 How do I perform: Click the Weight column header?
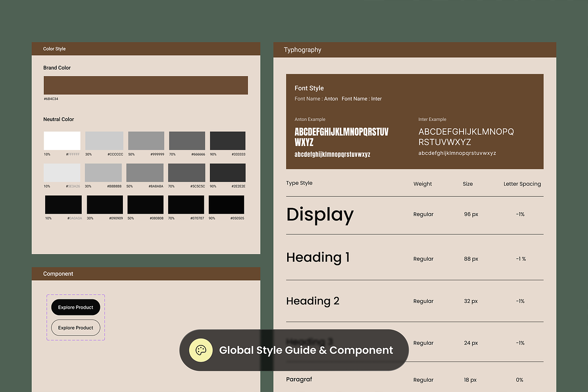[422, 184]
